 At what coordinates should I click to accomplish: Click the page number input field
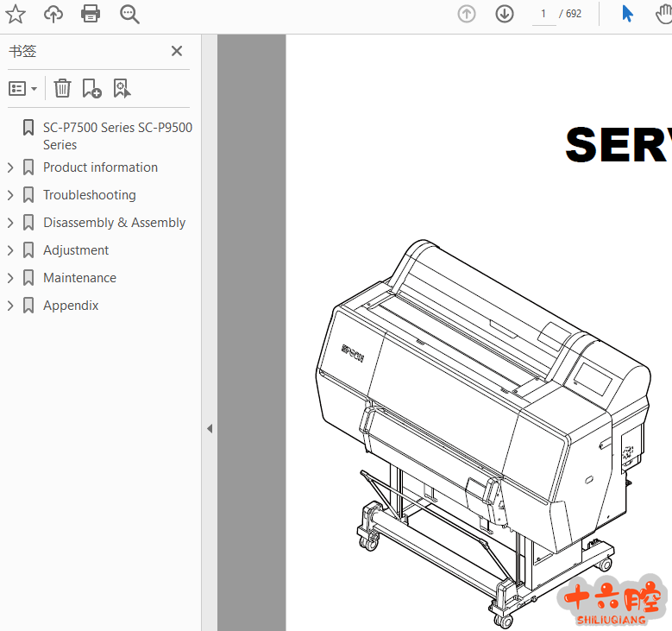[543, 14]
